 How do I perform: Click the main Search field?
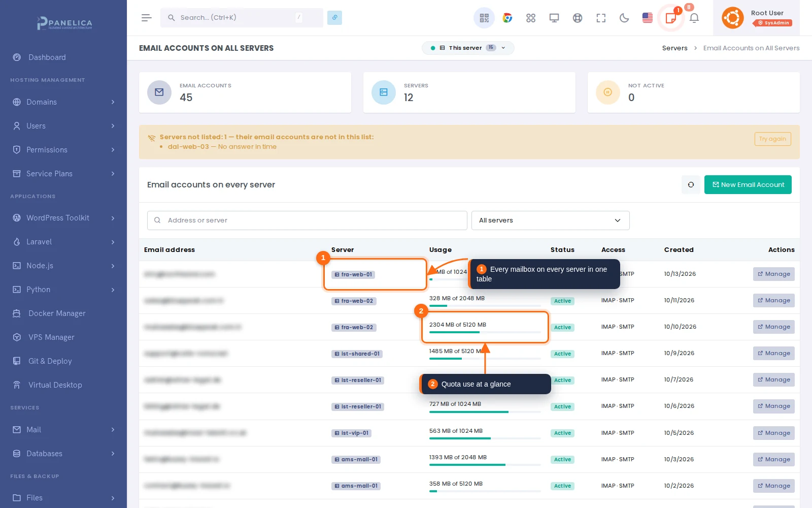point(242,18)
